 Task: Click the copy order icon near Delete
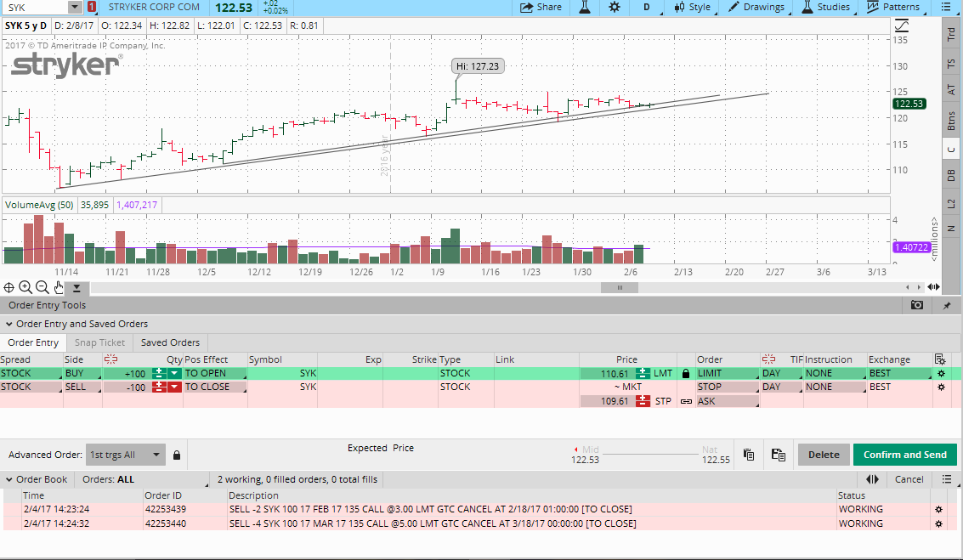click(749, 455)
